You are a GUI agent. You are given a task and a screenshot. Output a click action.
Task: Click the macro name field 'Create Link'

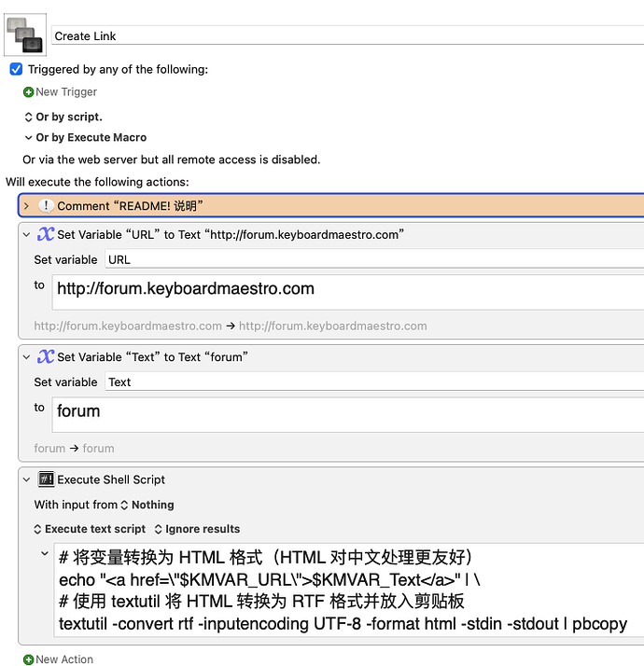(x=345, y=36)
